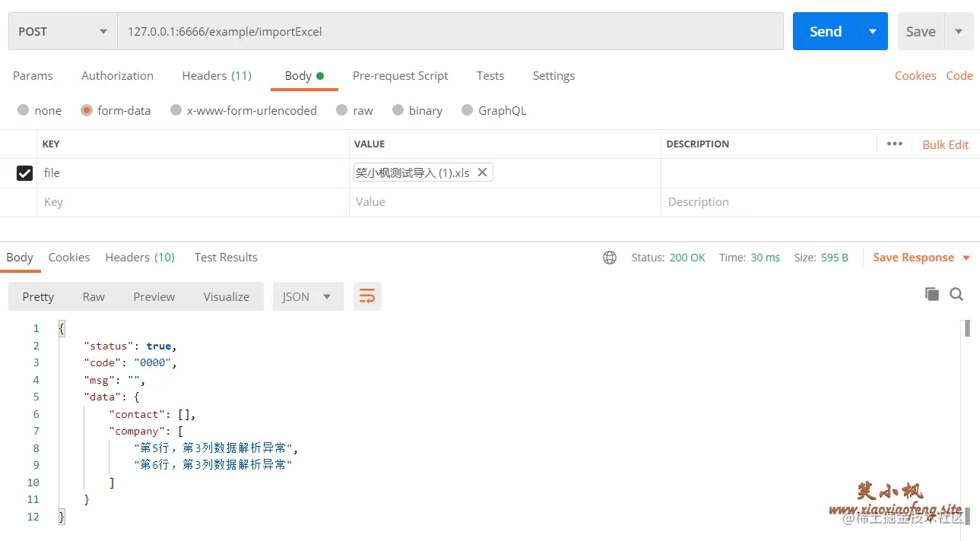Click the 第6行 parse error string
The height and width of the screenshot is (541, 980).
coord(213,465)
